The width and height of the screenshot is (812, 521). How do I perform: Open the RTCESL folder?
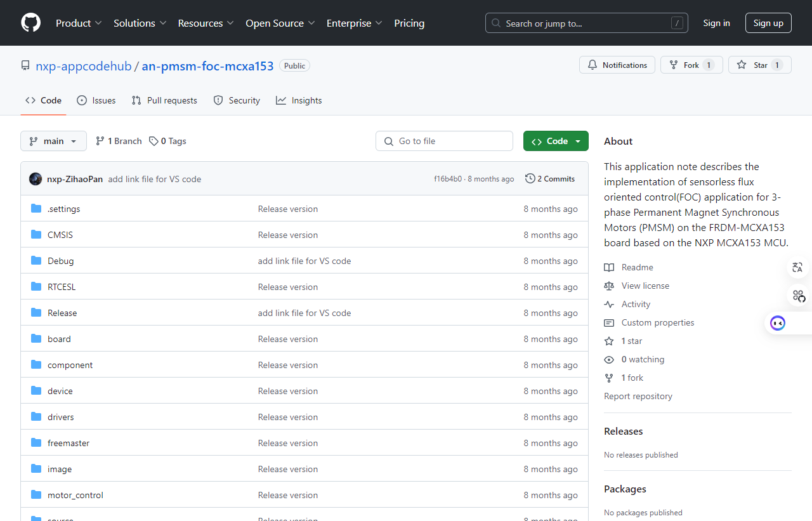pos(62,287)
